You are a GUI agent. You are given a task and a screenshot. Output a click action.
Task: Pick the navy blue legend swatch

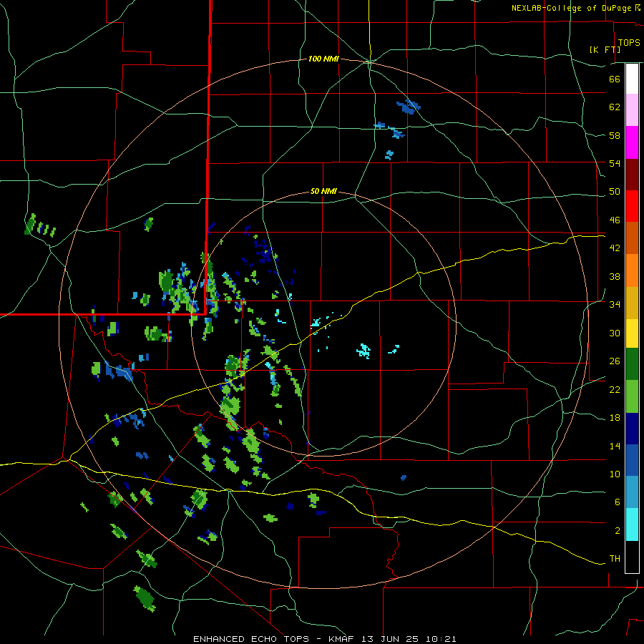click(x=632, y=429)
